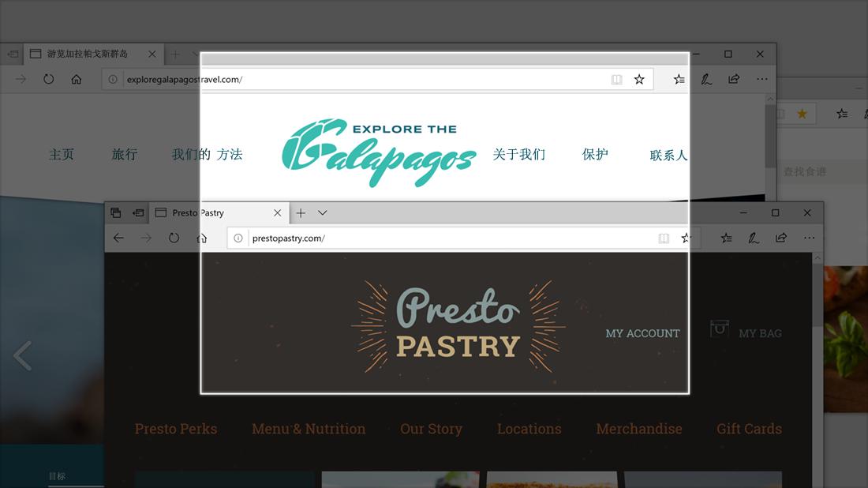The image size is (868, 488).
Task: Click the MY ACCOUNT link
Action: tap(642, 333)
